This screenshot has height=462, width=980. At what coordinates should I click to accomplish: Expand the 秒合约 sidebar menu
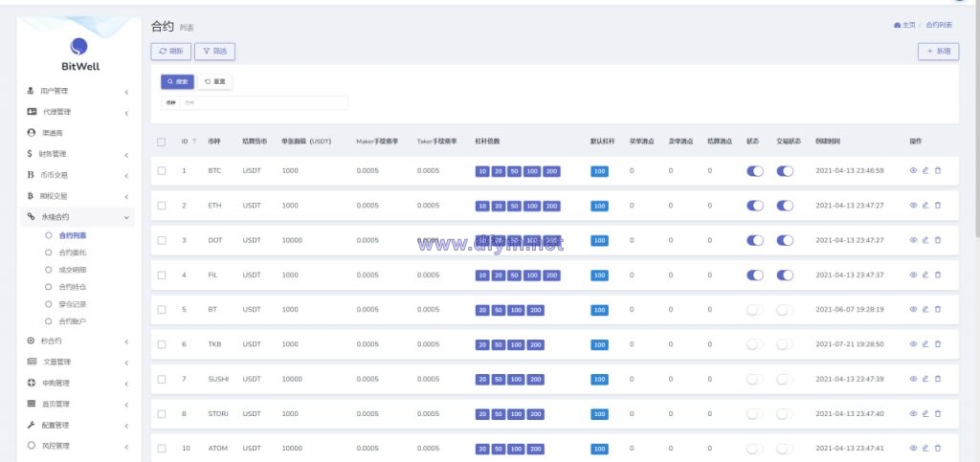coord(78,341)
